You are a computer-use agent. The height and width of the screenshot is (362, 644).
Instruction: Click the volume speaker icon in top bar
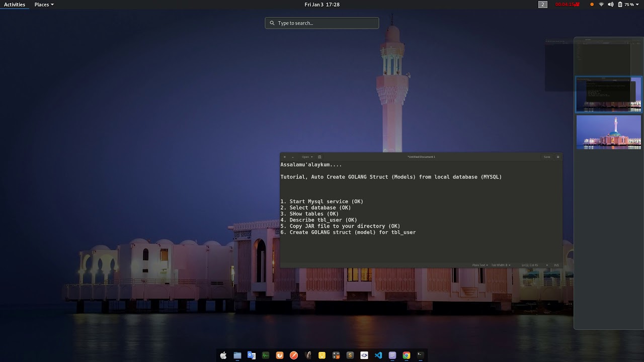611,5
